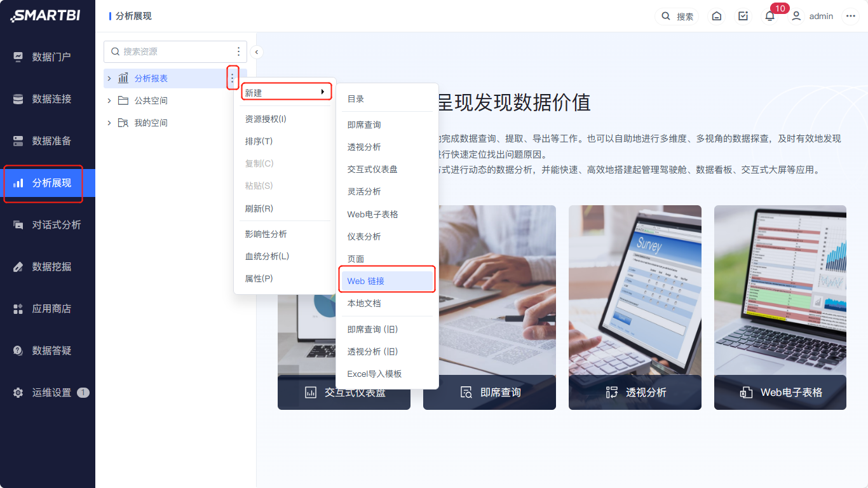The image size is (868, 488).
Task: Choose 影响性分析 from context menu
Action: pyautogui.click(x=285, y=234)
